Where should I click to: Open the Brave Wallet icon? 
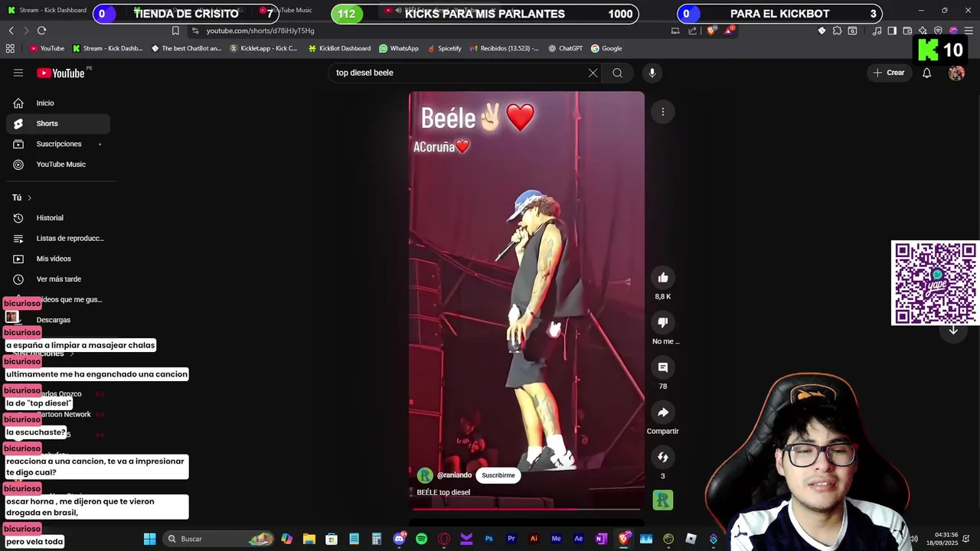pos(907,31)
